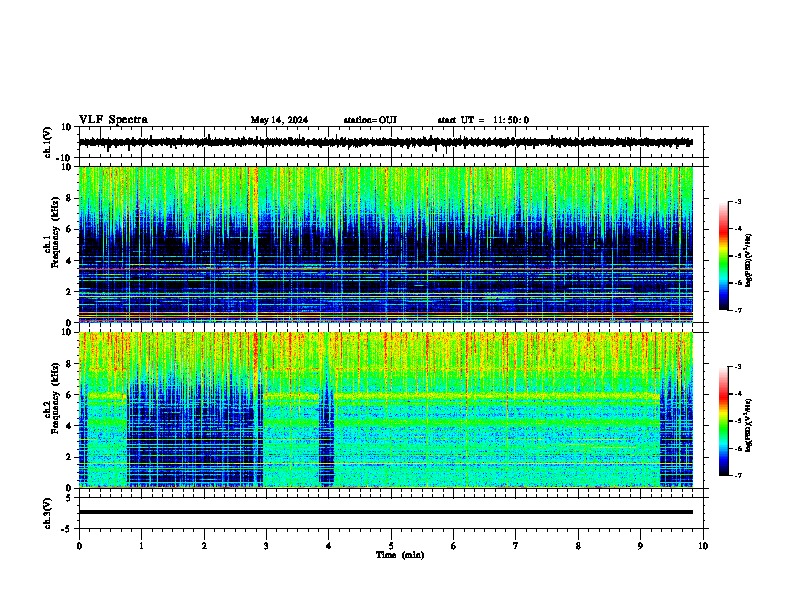Select the "May 14, 2024" date text
Image resolution: width=792 pixels, height=612 pixels.
point(279,120)
